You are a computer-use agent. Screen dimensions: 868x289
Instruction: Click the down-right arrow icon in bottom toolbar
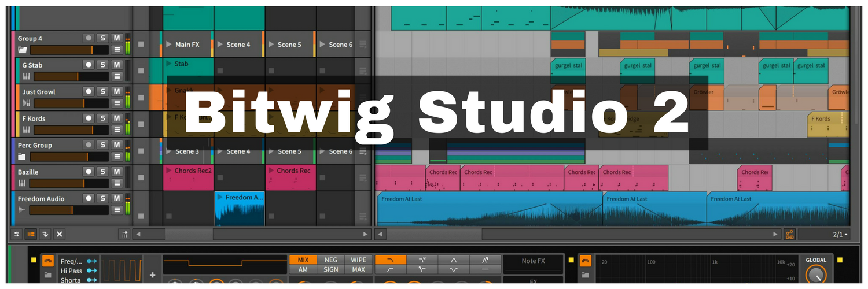[x=45, y=234]
